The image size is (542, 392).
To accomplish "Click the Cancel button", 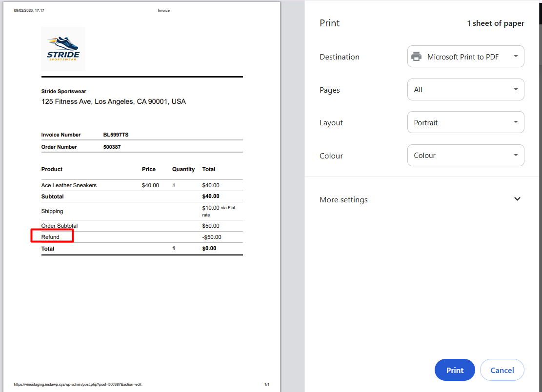I will 502,370.
